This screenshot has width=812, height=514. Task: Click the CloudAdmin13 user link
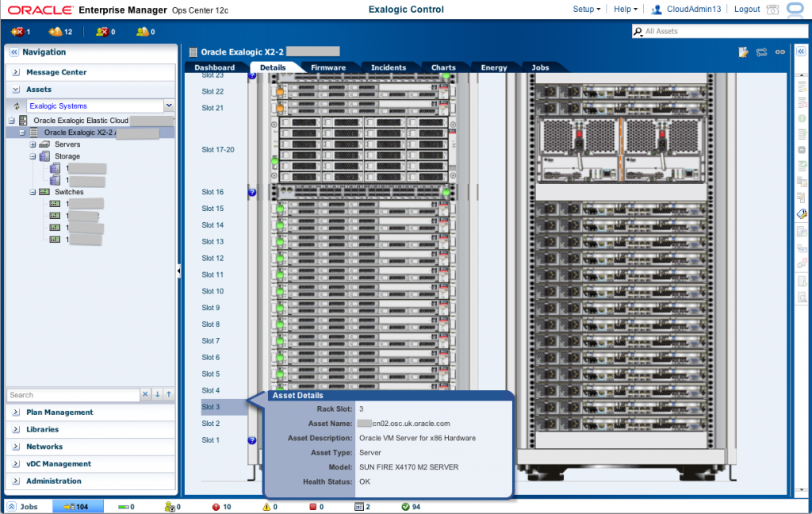click(x=693, y=10)
